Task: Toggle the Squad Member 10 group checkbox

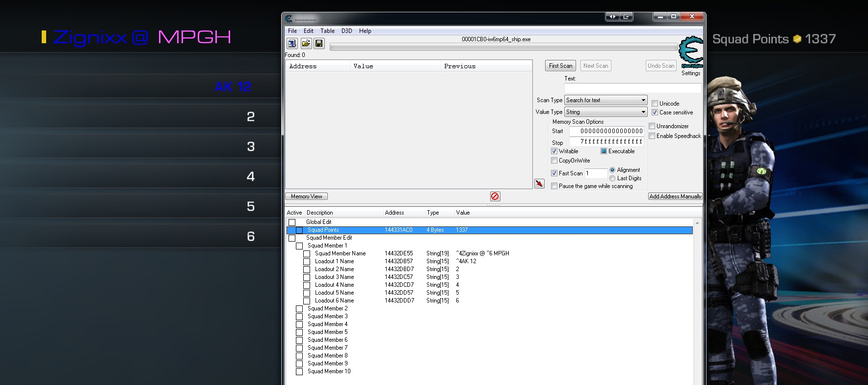Action: (x=299, y=372)
